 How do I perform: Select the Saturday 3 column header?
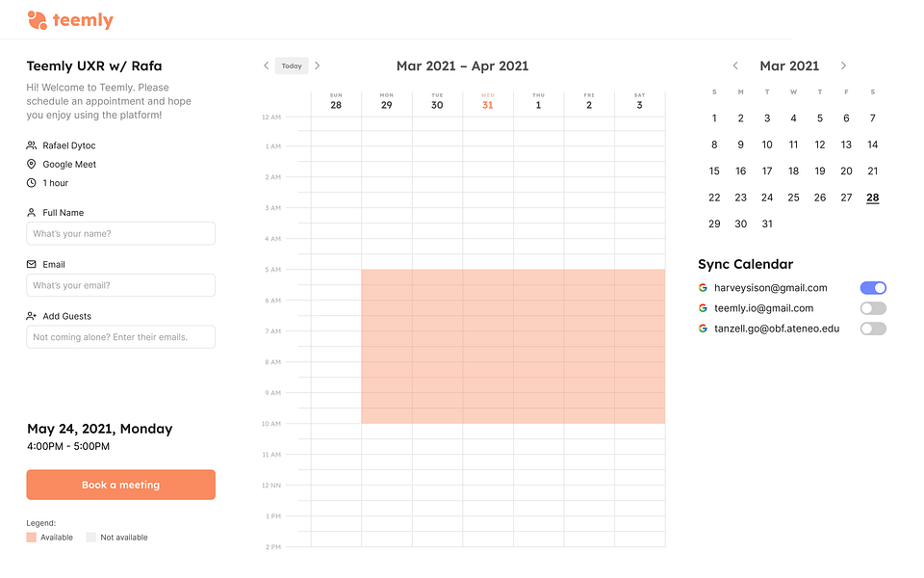pos(640,101)
